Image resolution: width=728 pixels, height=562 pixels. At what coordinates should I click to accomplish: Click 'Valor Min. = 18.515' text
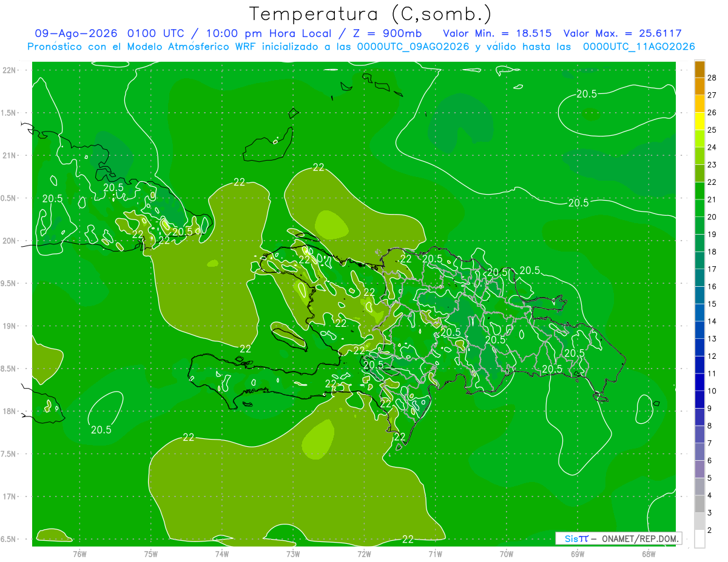497,33
